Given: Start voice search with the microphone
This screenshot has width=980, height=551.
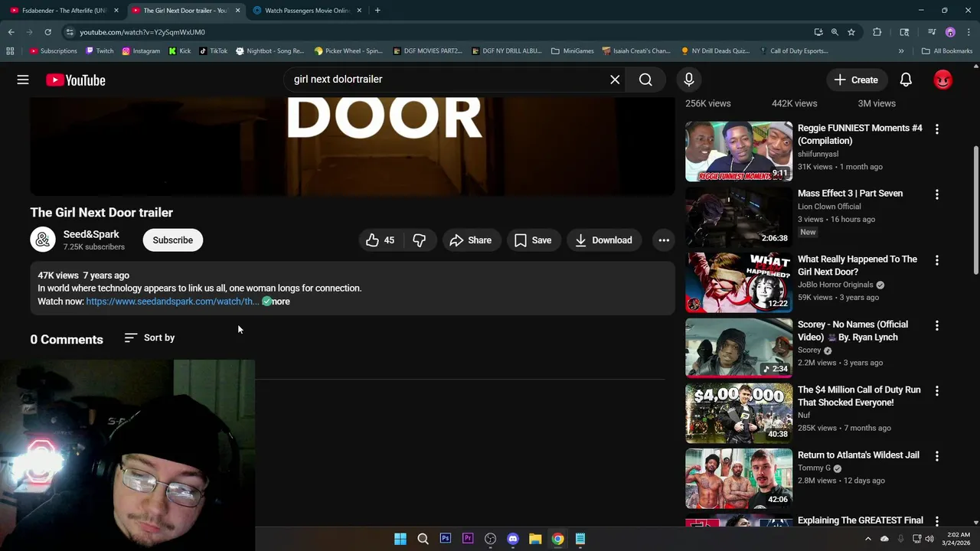Looking at the screenshot, I should tap(689, 80).
